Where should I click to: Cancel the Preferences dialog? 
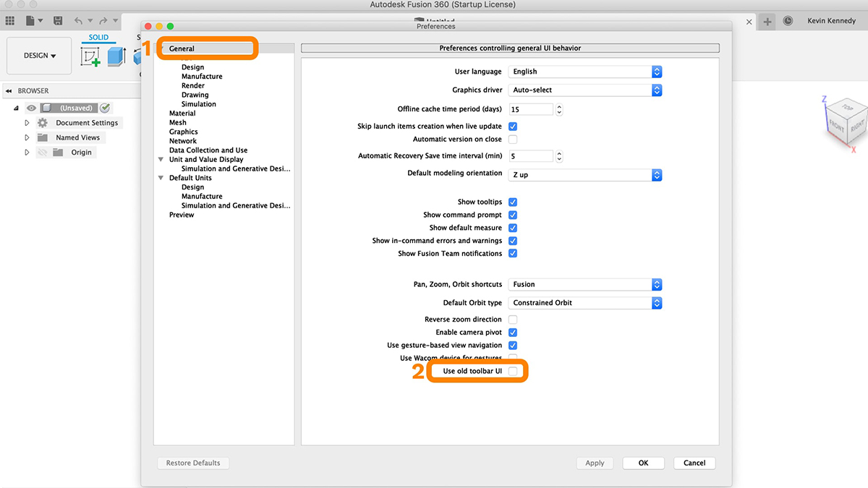(694, 463)
